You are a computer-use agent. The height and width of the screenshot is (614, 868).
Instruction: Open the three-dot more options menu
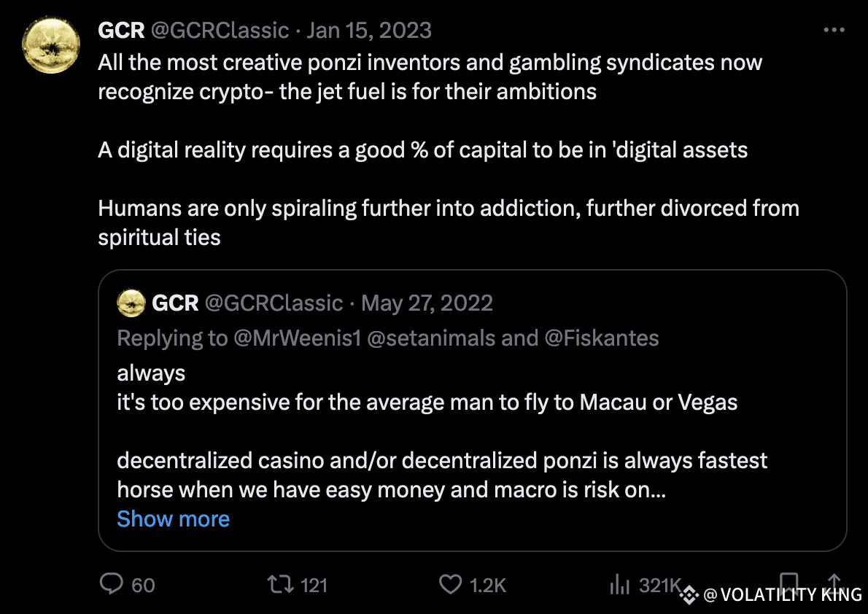tap(834, 29)
